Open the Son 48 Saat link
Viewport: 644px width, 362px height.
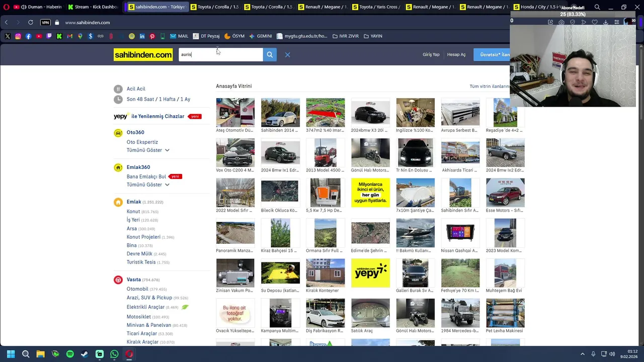(140, 100)
